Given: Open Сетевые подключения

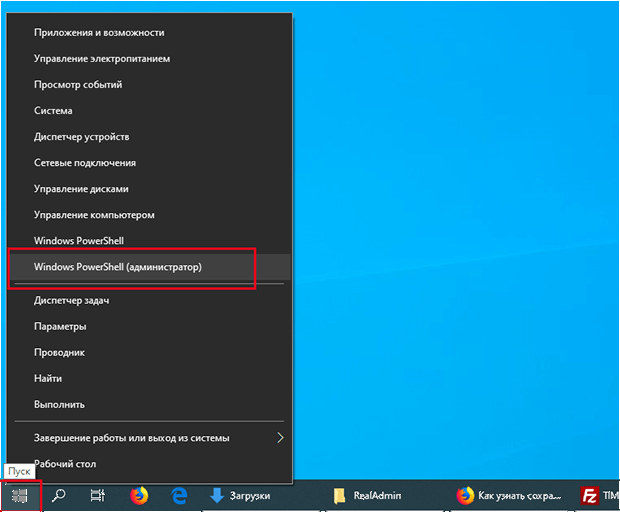Looking at the screenshot, I should point(149,163).
